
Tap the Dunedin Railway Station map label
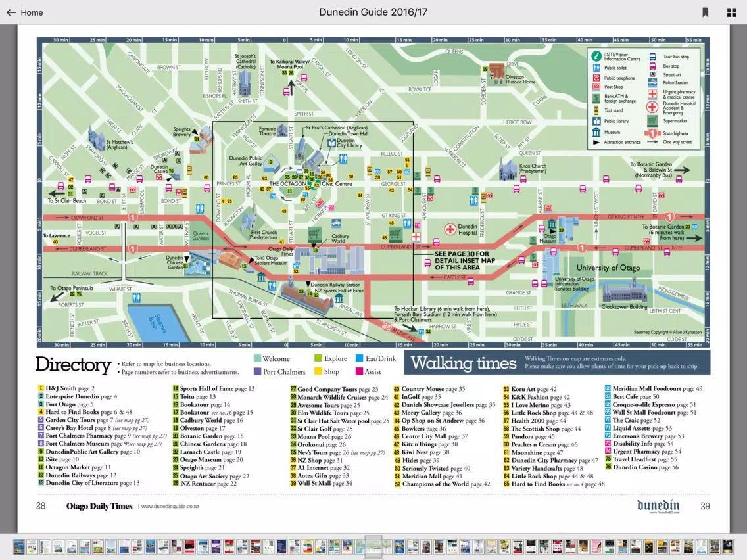coord(336,285)
